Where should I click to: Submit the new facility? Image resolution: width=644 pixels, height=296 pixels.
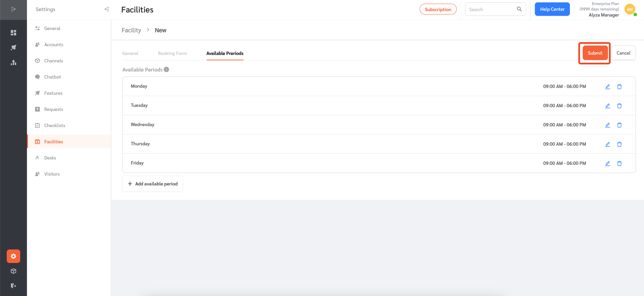pyautogui.click(x=595, y=53)
